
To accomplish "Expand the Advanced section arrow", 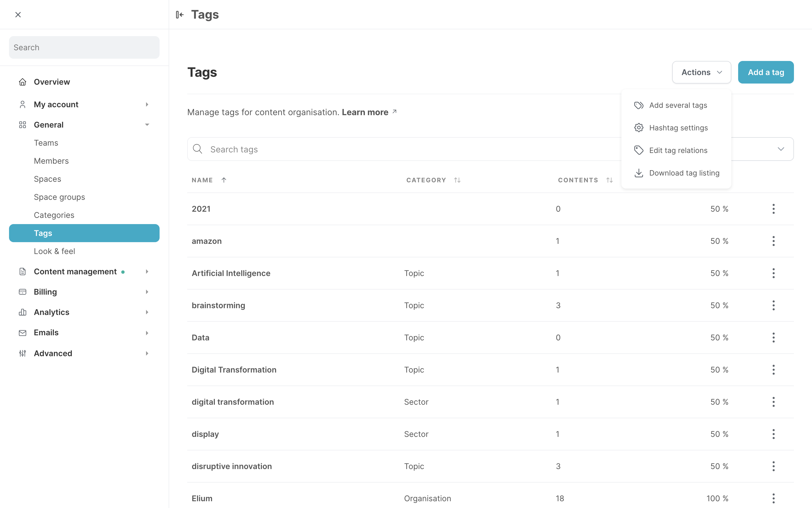I will (147, 353).
